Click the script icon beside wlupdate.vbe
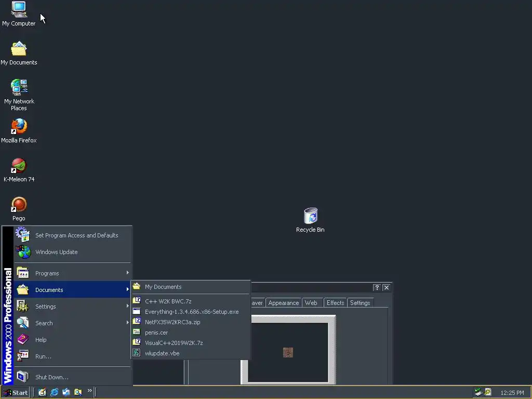Image resolution: width=532 pixels, height=399 pixels. pyautogui.click(x=137, y=353)
